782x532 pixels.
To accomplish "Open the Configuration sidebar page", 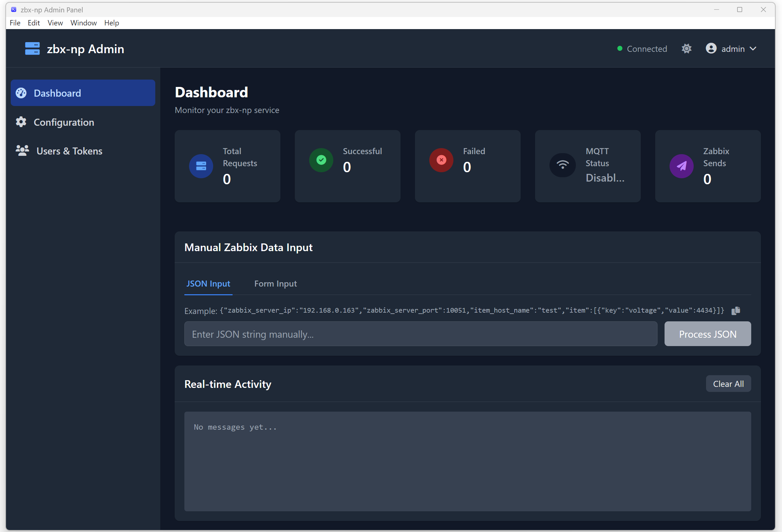I will pyautogui.click(x=64, y=122).
